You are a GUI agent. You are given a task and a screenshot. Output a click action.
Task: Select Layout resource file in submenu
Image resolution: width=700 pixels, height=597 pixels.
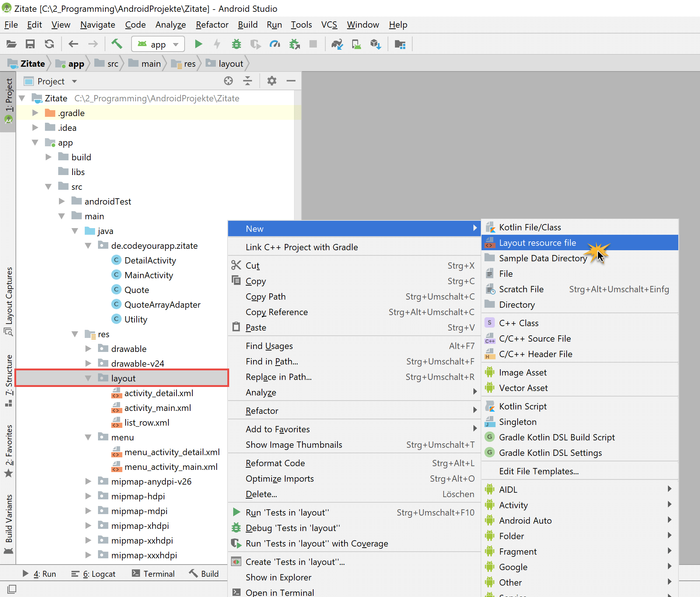580,243
